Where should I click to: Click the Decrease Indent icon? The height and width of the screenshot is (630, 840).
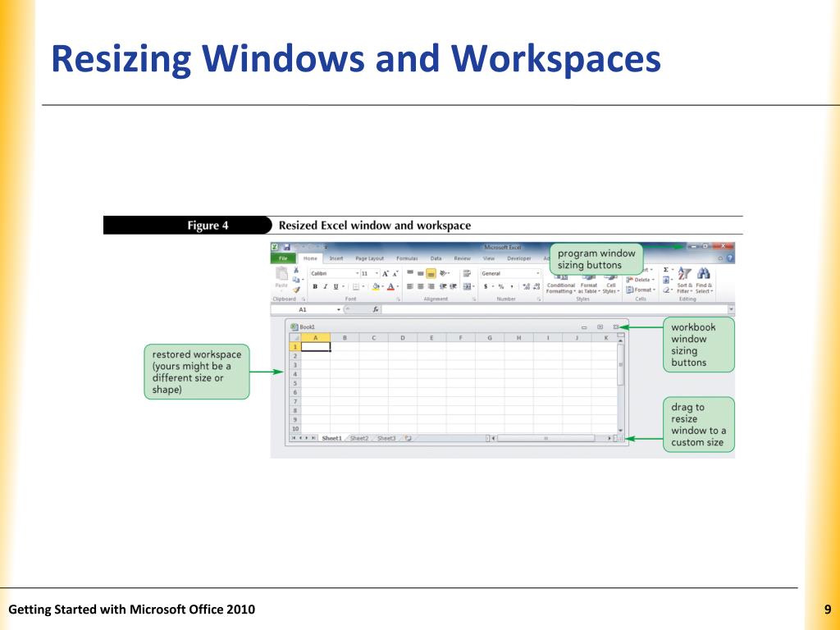click(x=443, y=286)
